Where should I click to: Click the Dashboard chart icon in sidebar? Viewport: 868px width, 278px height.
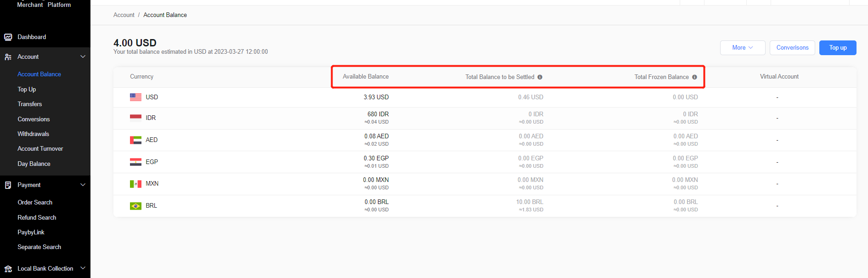click(x=8, y=37)
